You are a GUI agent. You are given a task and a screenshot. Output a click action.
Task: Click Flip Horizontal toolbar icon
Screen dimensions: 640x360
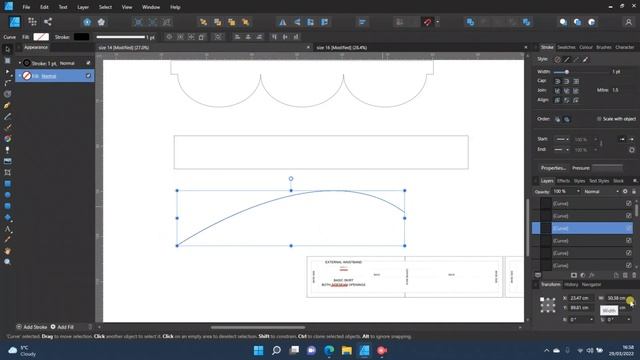click(x=282, y=22)
